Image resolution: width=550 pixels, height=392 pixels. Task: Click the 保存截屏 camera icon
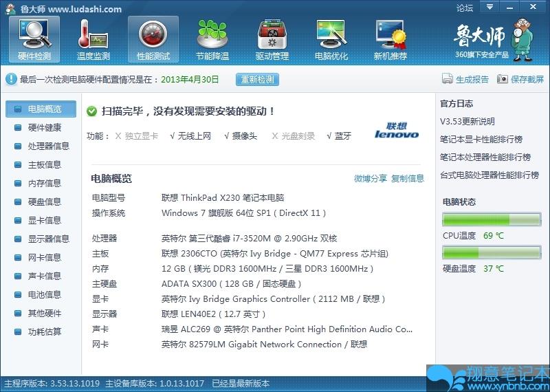tap(503, 79)
